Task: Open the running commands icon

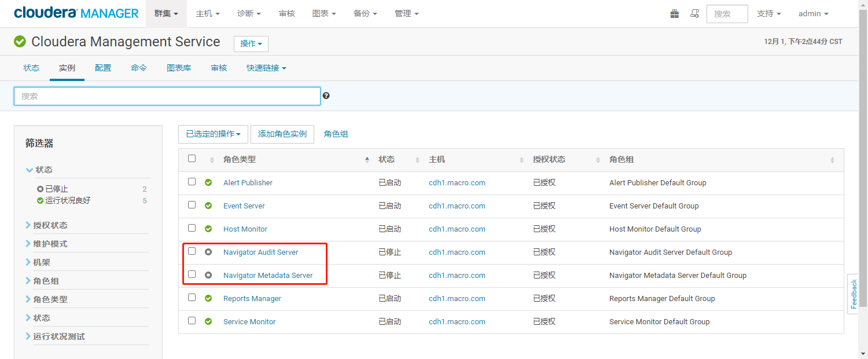Action: coord(694,13)
